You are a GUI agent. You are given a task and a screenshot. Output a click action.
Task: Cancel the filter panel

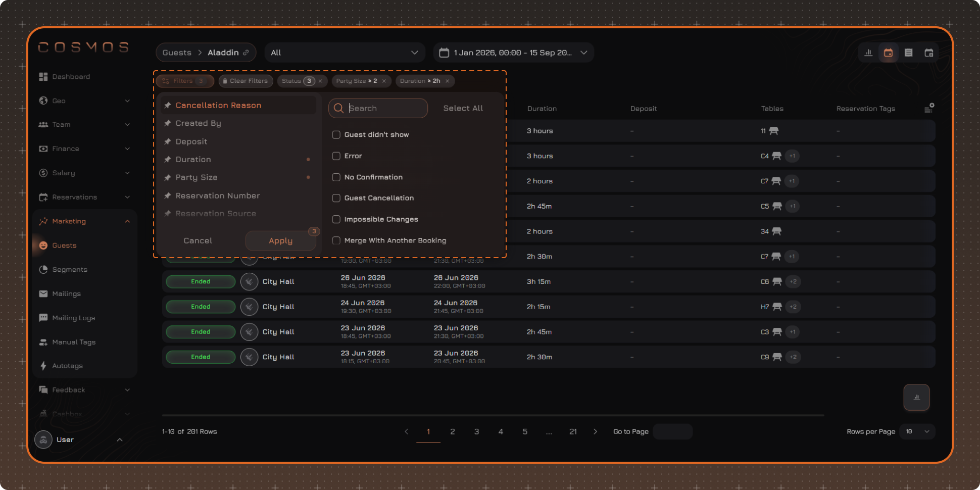pos(198,241)
